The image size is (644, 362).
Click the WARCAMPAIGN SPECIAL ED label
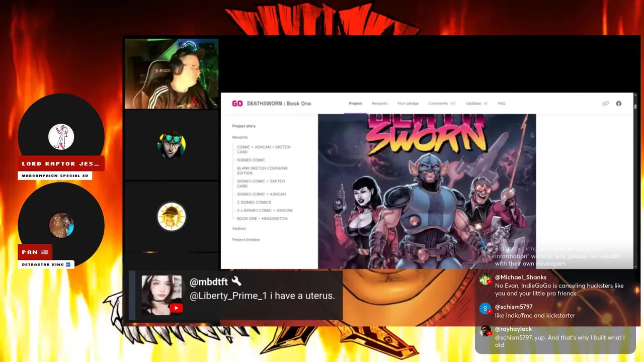pos(55,176)
